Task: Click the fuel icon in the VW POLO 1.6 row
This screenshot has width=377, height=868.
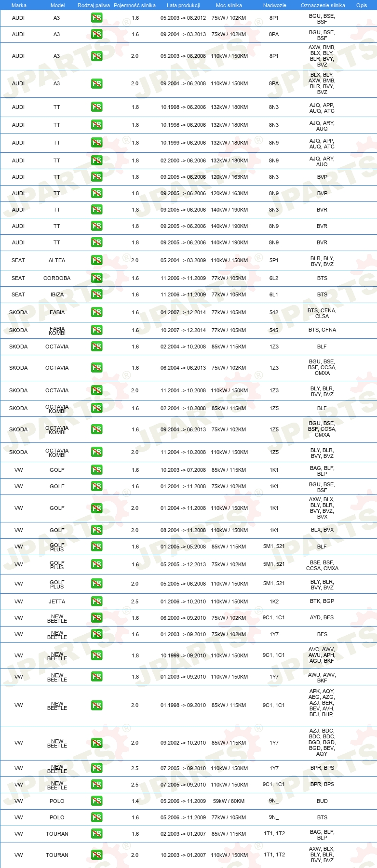Action: pos(96,817)
